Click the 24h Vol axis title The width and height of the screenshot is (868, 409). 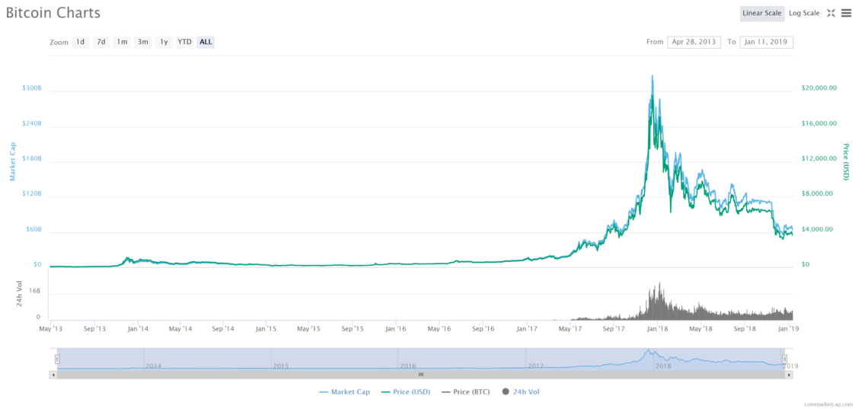19,294
